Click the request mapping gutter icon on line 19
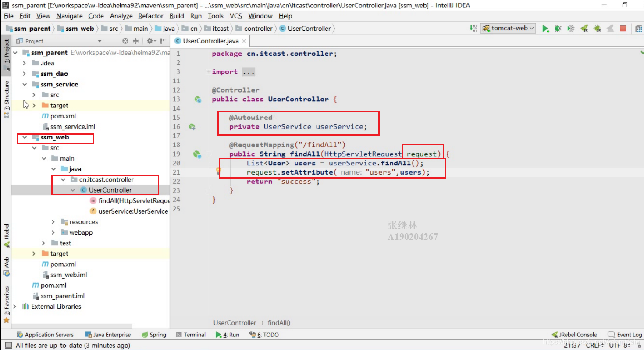This screenshot has height=350, width=644. click(197, 154)
